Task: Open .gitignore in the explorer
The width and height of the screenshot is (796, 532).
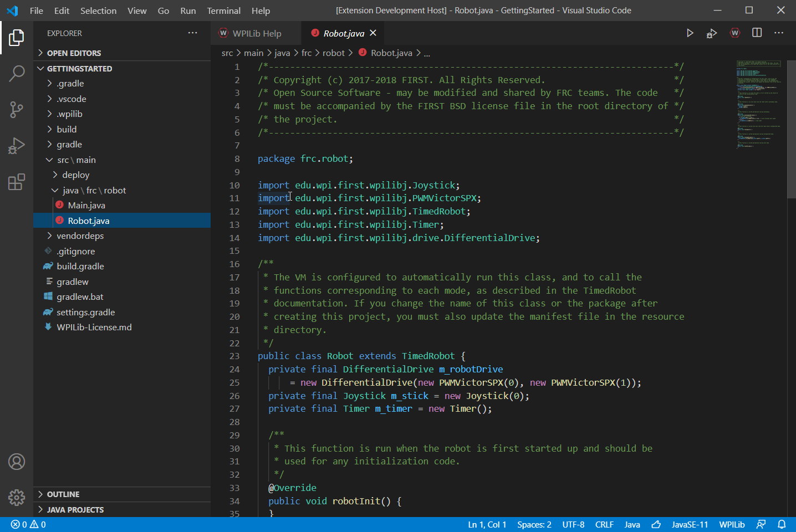Action: (122, 251)
